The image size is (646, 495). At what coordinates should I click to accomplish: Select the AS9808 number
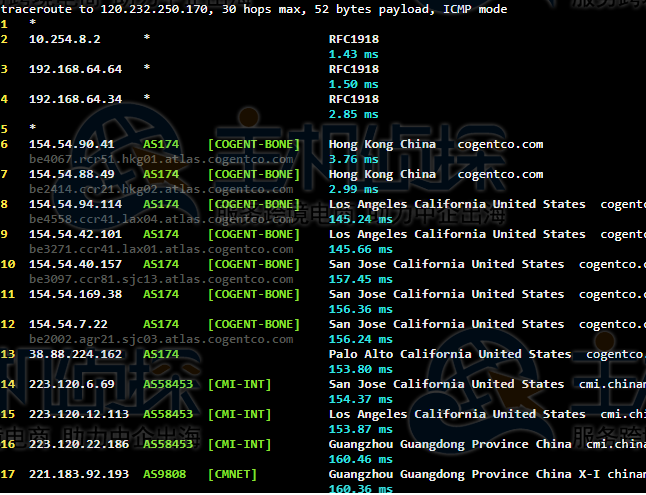click(x=164, y=474)
